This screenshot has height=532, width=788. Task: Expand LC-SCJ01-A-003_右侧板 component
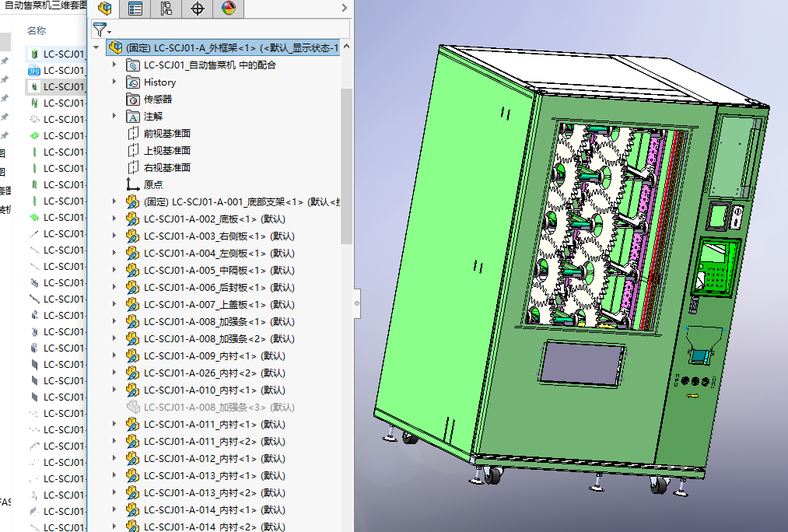(114, 236)
